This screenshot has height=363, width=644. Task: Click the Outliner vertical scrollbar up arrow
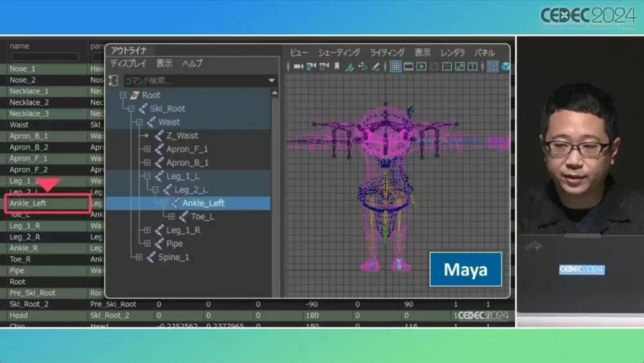coord(274,93)
